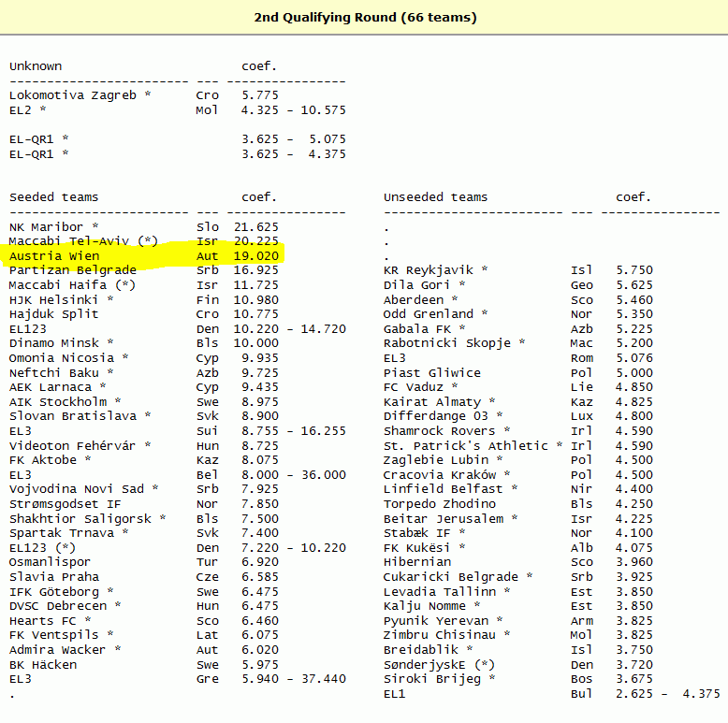Select 'Zaglebie Lubin' team name
The width and height of the screenshot is (728, 723).
436,460
